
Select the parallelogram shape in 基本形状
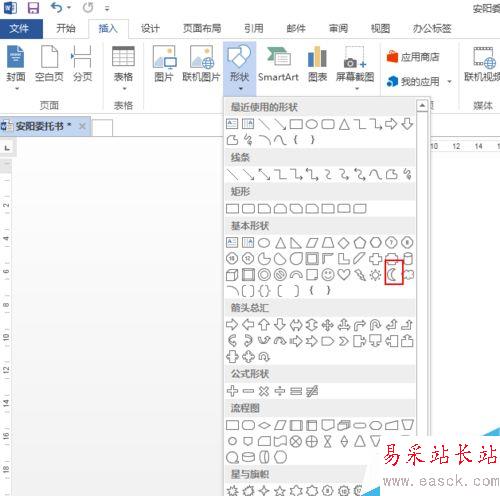[x=312, y=243]
